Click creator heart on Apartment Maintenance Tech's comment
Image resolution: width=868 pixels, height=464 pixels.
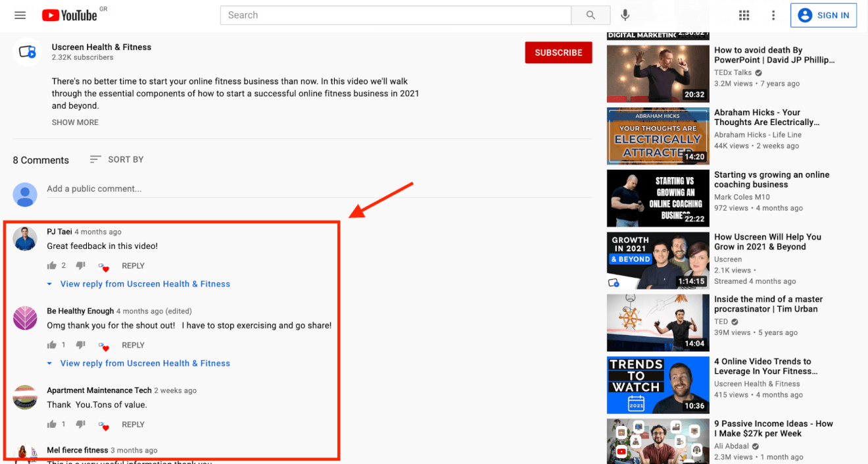point(104,425)
